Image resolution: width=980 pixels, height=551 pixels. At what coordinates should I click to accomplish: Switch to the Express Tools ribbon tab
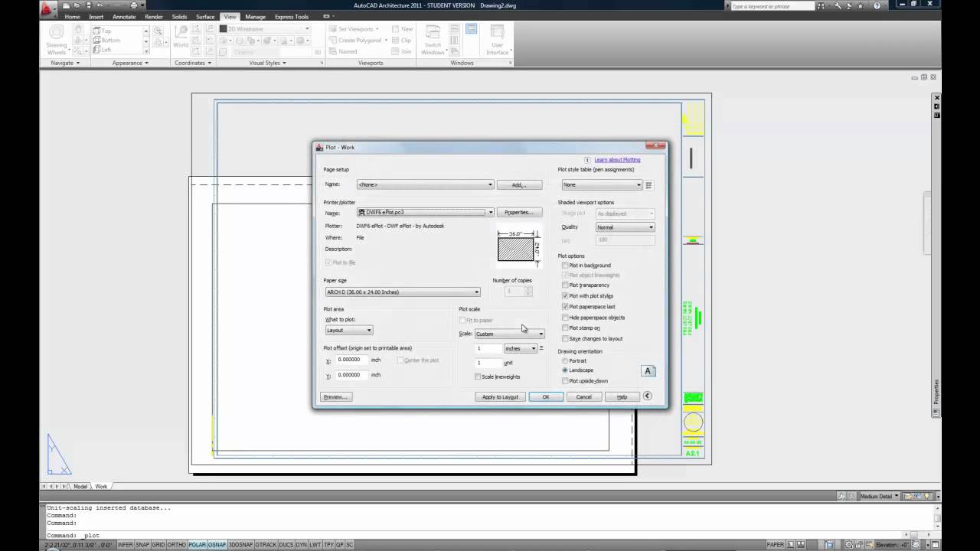coord(292,16)
